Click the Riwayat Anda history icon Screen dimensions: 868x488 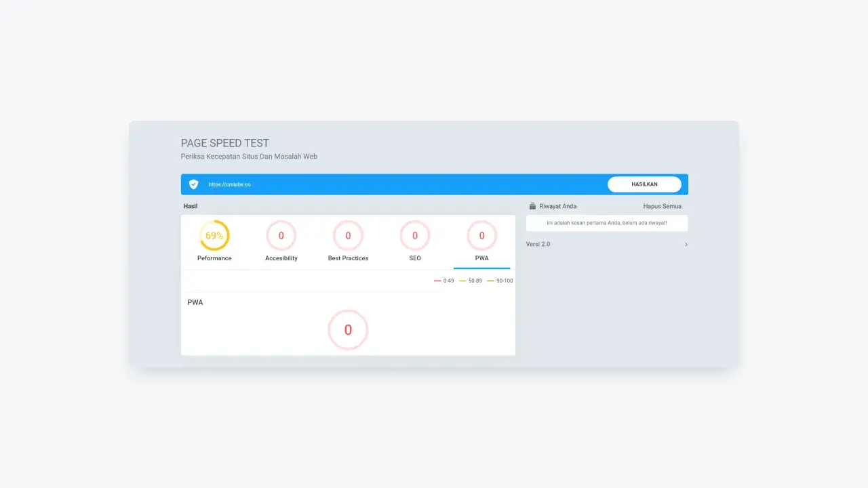click(x=532, y=206)
